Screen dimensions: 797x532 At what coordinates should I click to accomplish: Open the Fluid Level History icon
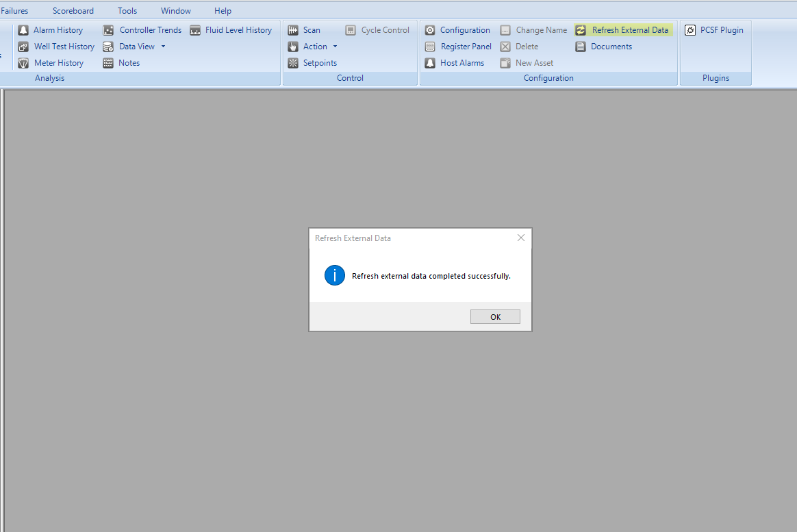click(x=195, y=31)
